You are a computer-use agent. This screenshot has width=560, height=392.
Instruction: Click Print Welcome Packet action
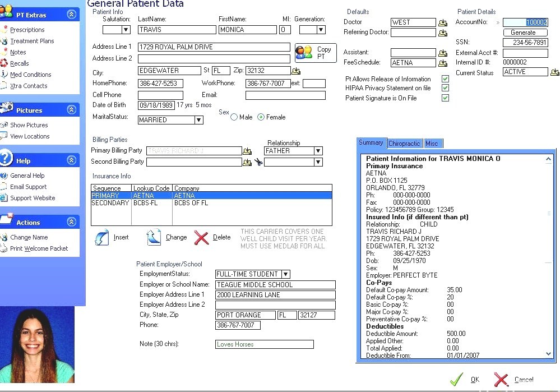click(39, 248)
